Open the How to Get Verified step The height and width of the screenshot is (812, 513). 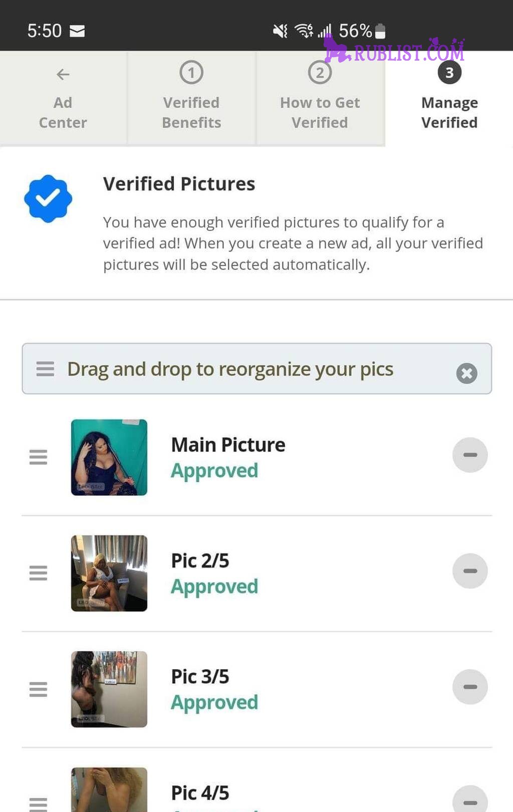[x=320, y=98]
